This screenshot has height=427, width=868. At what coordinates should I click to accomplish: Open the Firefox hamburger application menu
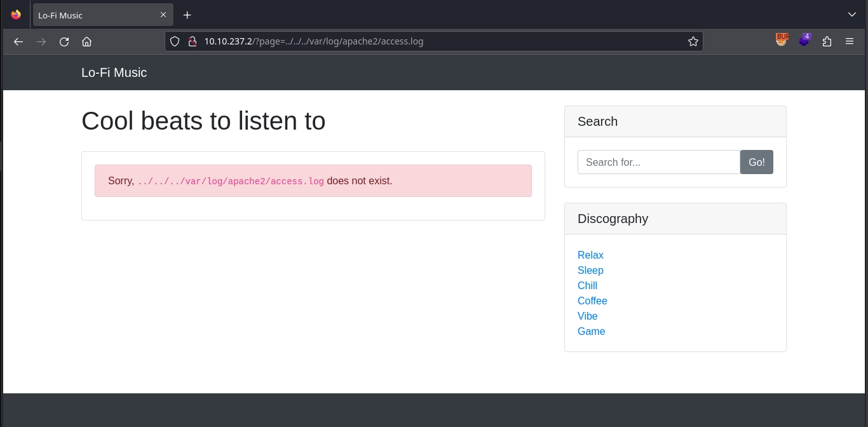pyautogui.click(x=850, y=42)
